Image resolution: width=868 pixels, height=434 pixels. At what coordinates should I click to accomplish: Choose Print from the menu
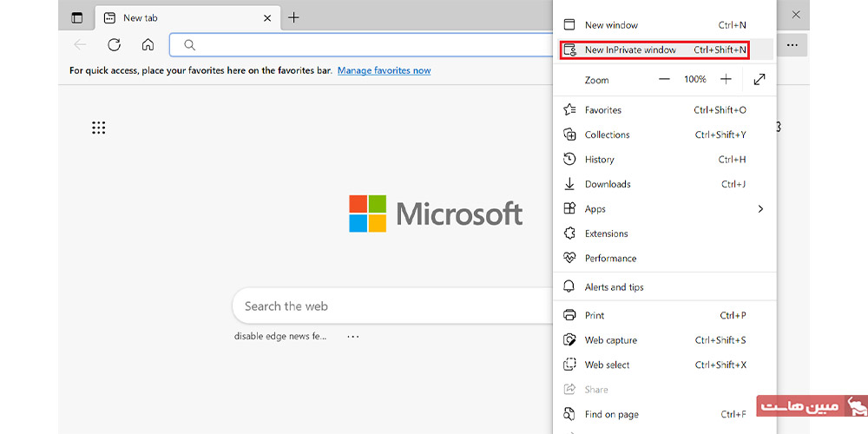click(x=665, y=316)
